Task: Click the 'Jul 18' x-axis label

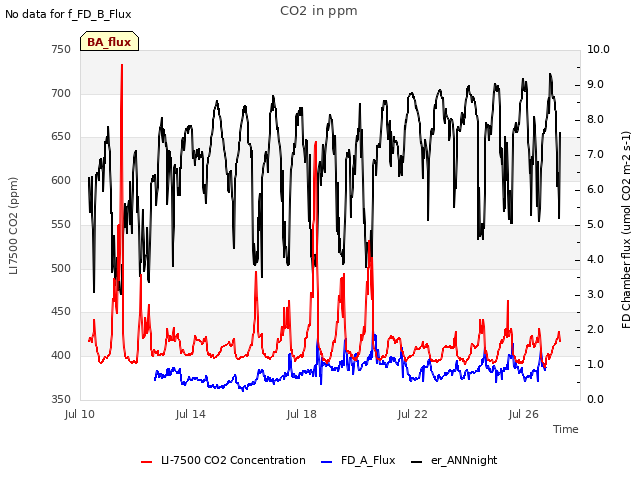Action: click(302, 414)
